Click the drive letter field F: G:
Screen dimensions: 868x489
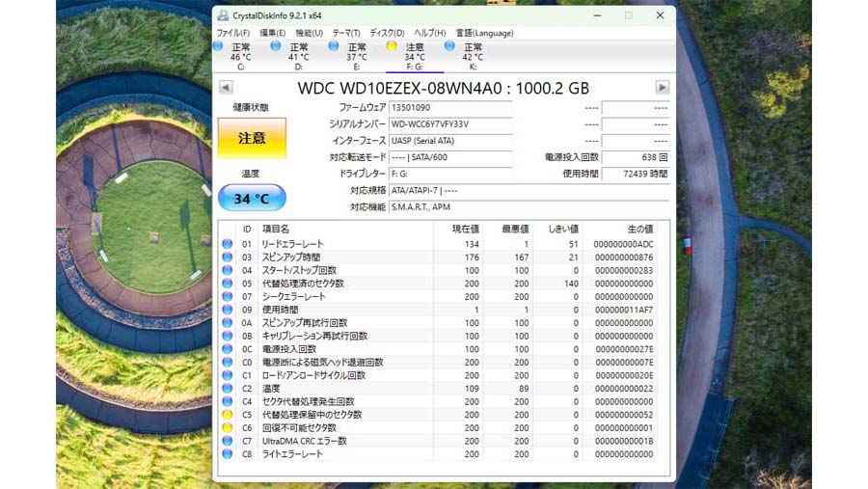450,174
